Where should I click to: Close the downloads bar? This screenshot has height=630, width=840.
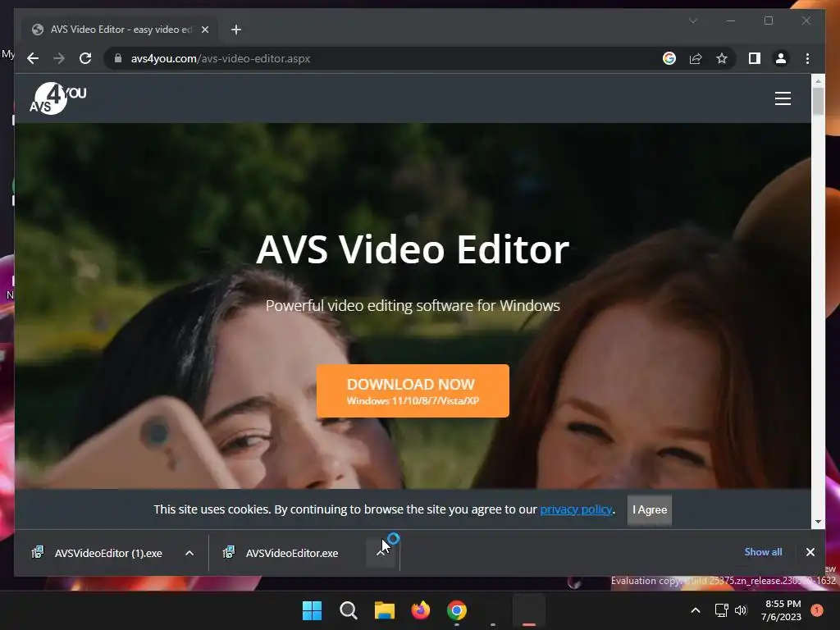tap(810, 552)
